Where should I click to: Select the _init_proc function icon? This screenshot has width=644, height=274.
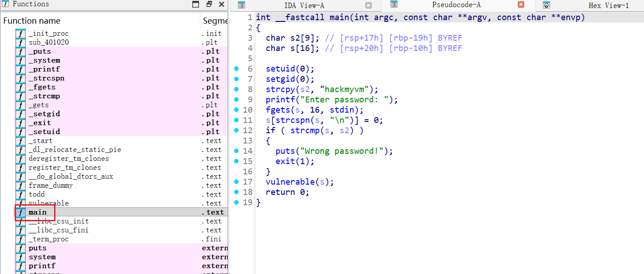(21, 34)
